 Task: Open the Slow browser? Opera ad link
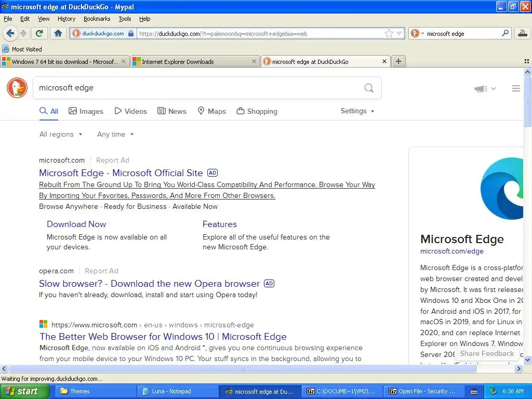149,284
